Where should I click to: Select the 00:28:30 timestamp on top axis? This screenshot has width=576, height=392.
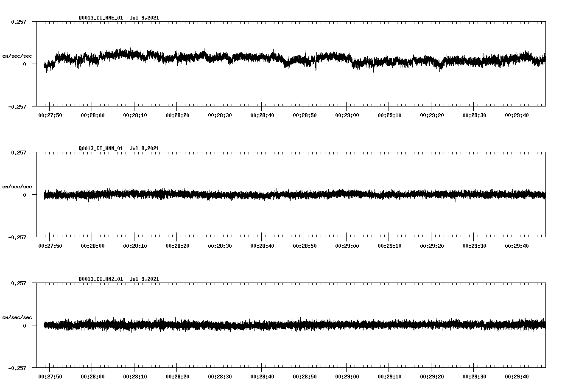(x=220, y=114)
